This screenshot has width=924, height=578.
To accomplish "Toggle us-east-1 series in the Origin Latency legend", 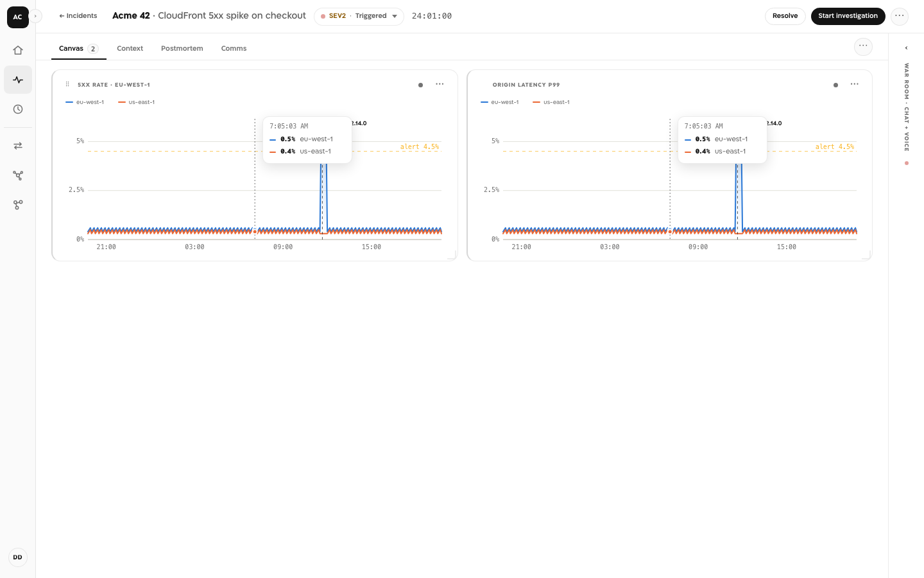I will [552, 102].
